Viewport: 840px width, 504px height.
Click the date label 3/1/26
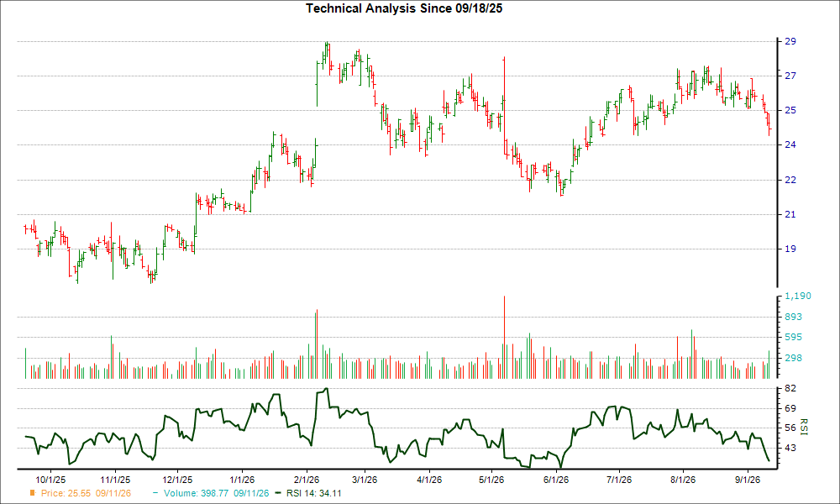pyautogui.click(x=365, y=480)
